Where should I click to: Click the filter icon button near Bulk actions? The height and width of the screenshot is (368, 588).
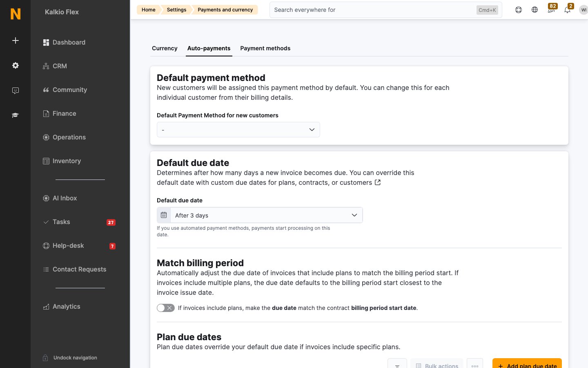(397, 364)
